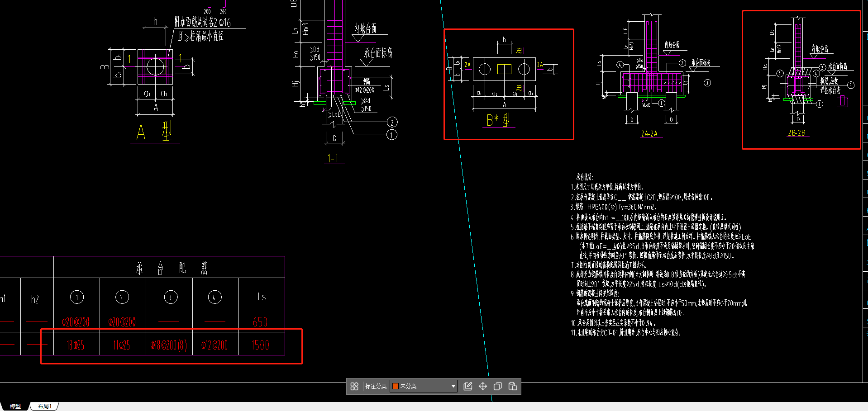Click the circled 4 column header
This screenshot has height=411, width=868.
tap(215, 297)
